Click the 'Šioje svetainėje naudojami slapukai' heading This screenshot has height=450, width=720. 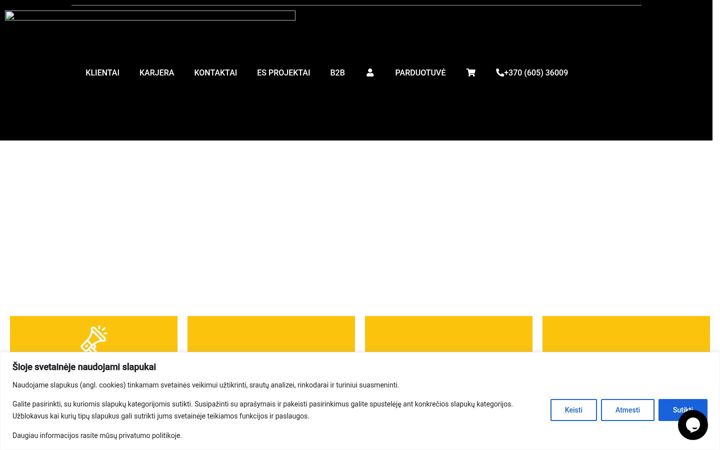point(84,367)
